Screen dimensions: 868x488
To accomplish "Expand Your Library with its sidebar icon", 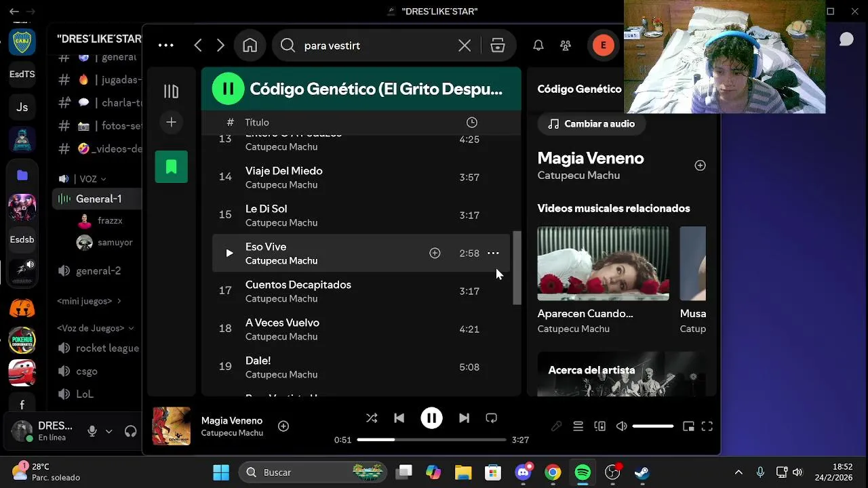I will [172, 91].
